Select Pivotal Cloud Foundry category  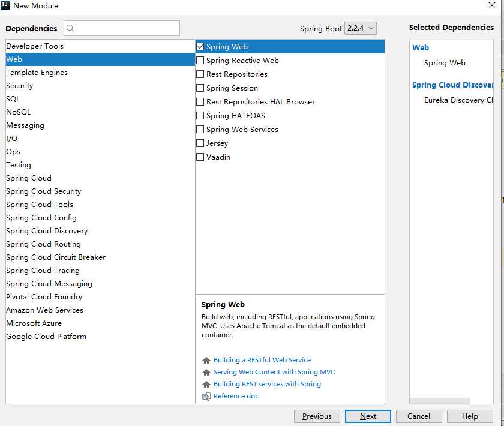100,296
